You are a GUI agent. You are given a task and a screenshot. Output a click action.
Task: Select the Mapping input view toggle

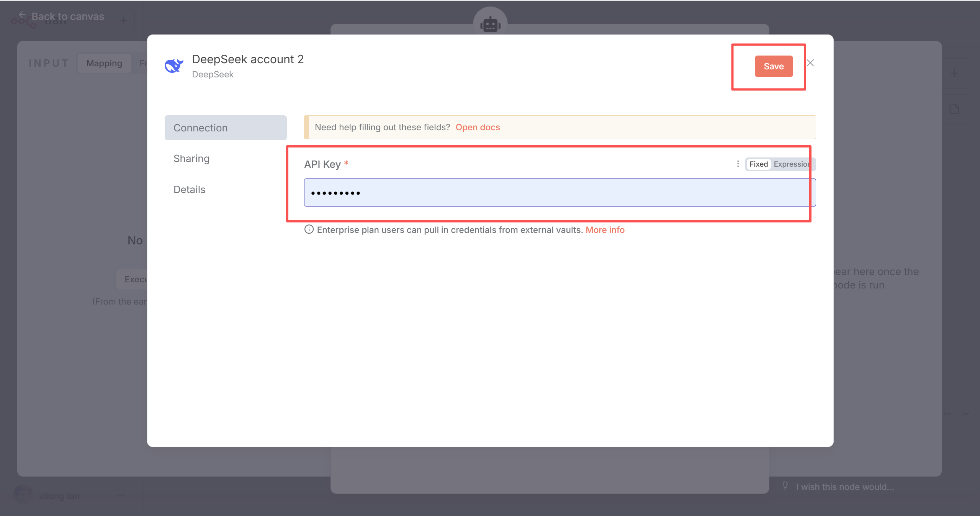(x=104, y=63)
